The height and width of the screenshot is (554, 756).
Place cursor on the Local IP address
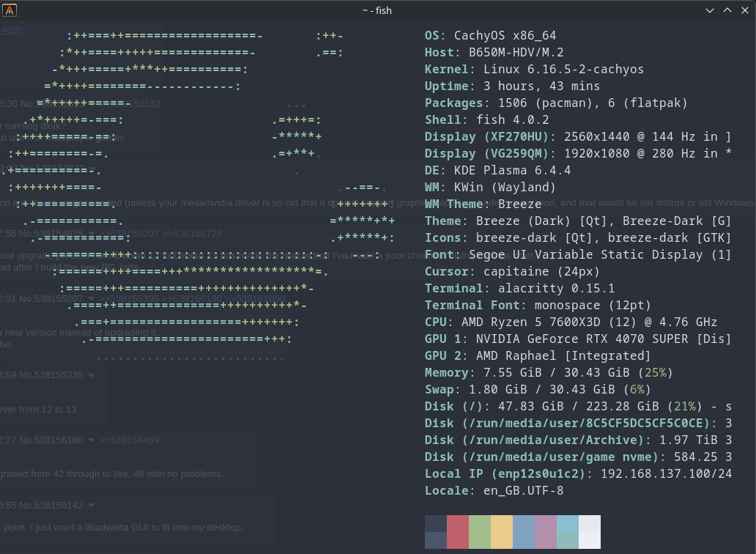tap(666, 474)
